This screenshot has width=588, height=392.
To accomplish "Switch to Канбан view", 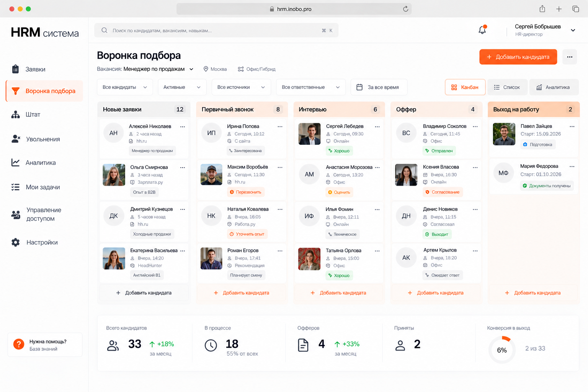I will pyautogui.click(x=465, y=87).
